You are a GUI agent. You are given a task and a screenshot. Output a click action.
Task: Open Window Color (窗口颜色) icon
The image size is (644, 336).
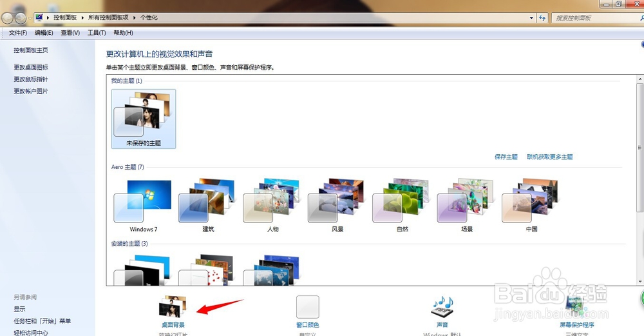pos(308,307)
